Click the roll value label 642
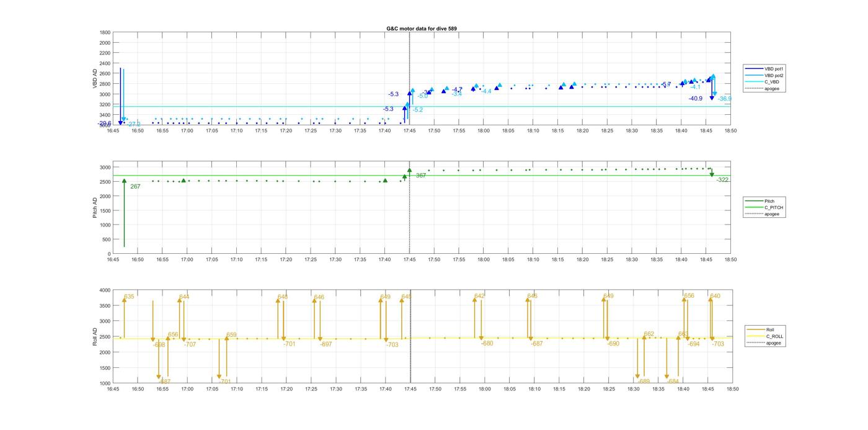 [x=480, y=296]
